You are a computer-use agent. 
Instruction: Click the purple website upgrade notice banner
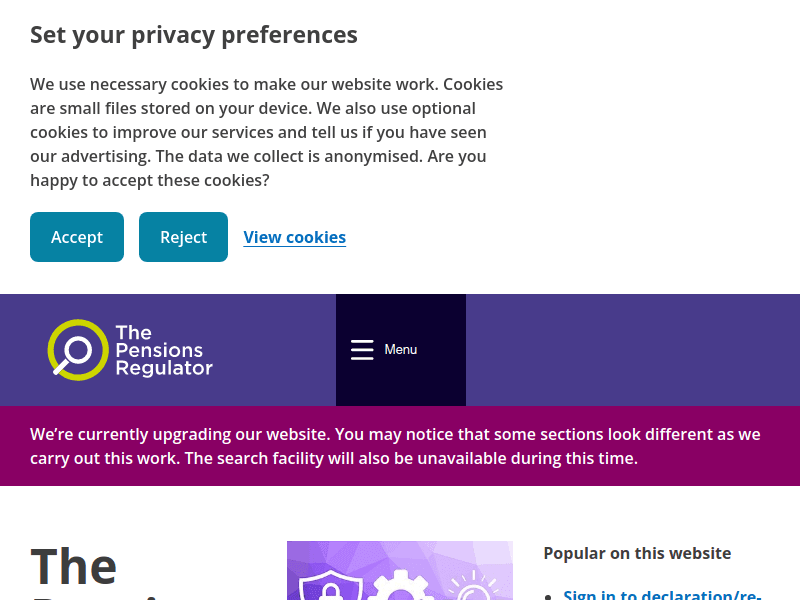click(x=400, y=446)
